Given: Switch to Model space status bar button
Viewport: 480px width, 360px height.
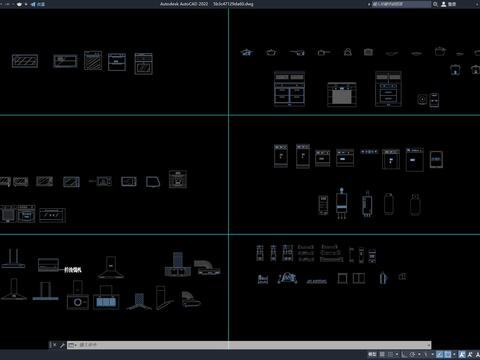Looking at the screenshot, I should click(x=372, y=354).
